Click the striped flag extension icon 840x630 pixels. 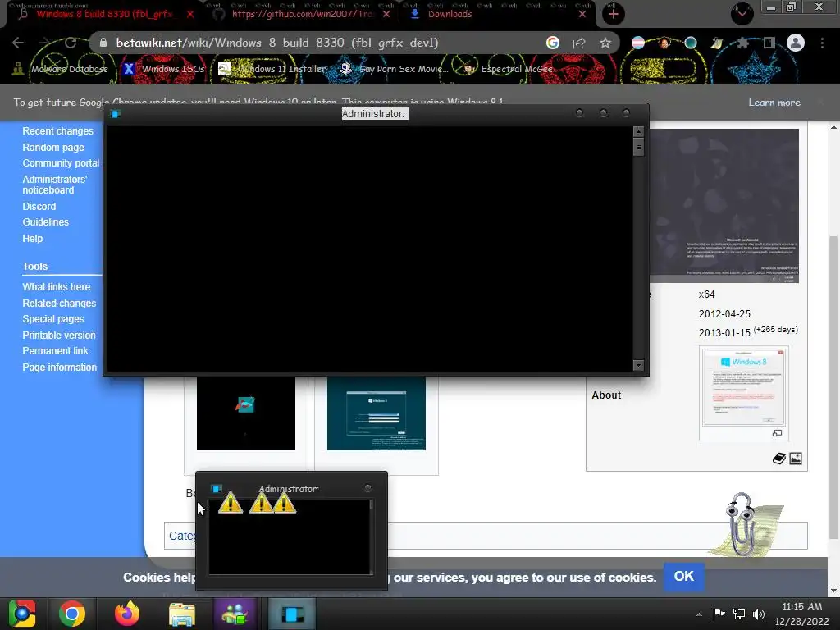coord(638,43)
